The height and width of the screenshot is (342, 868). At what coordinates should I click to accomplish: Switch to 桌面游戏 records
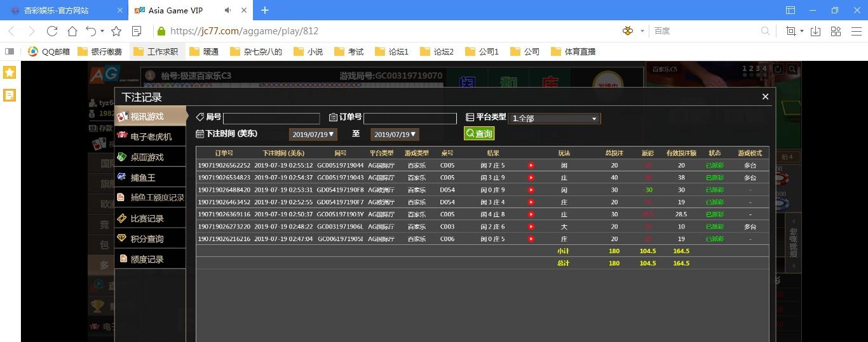tap(151, 157)
